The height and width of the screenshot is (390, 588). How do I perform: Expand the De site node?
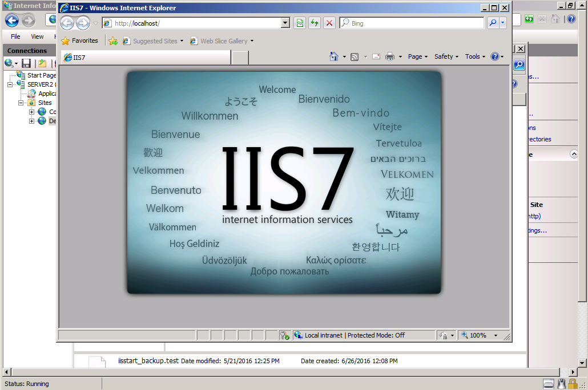coord(32,121)
